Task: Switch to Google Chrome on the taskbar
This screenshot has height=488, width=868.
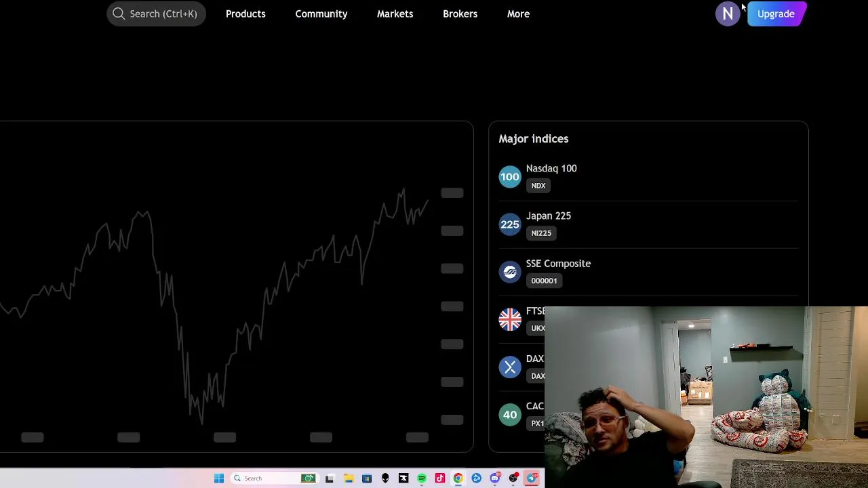Action: [x=458, y=478]
